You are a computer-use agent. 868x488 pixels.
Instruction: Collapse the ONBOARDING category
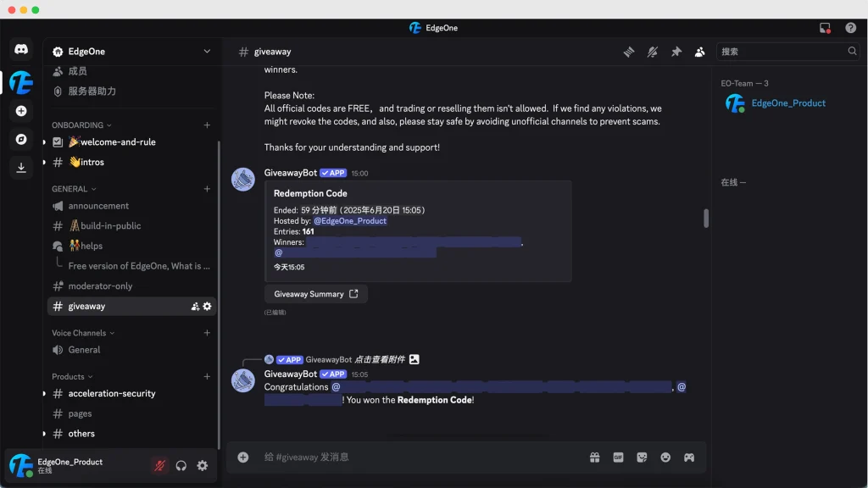(81, 125)
